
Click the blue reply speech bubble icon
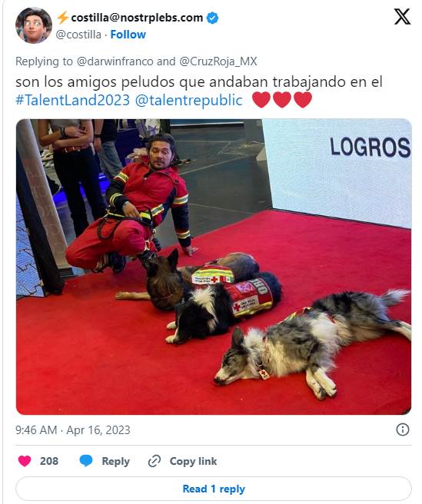(86, 461)
